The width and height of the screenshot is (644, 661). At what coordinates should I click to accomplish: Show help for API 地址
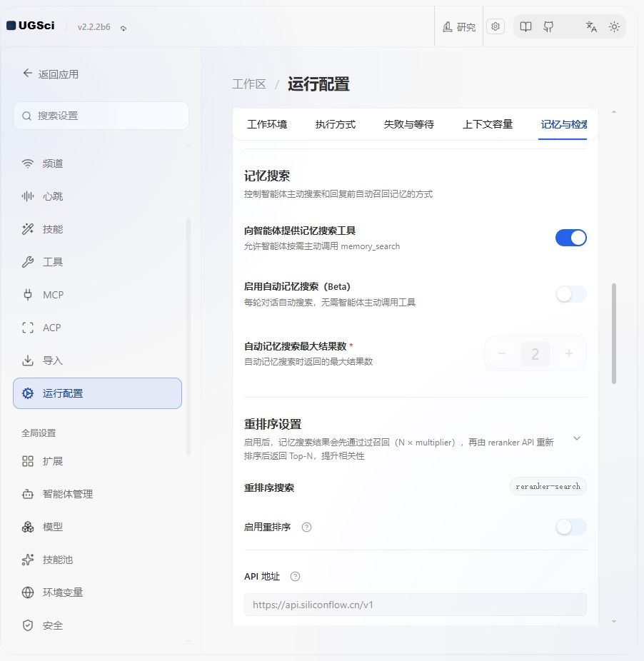(295, 577)
